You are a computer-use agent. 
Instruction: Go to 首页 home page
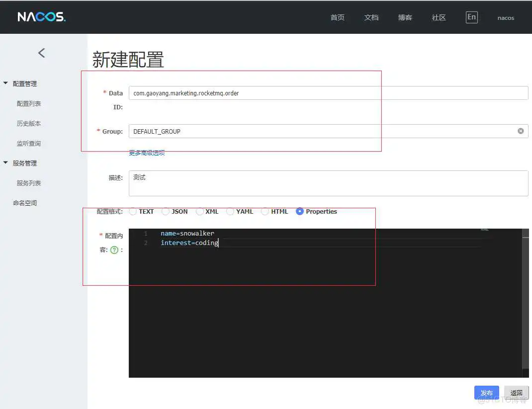coord(337,17)
